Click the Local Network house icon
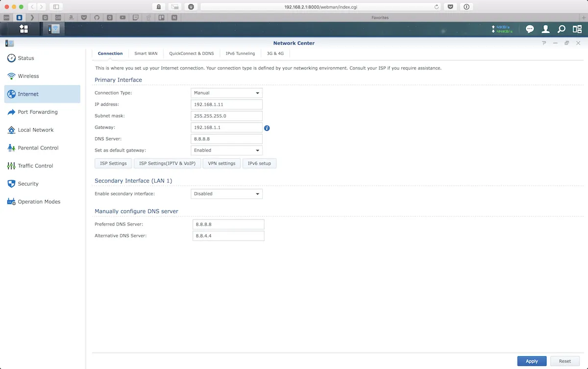The height and width of the screenshot is (369, 588). (11, 130)
